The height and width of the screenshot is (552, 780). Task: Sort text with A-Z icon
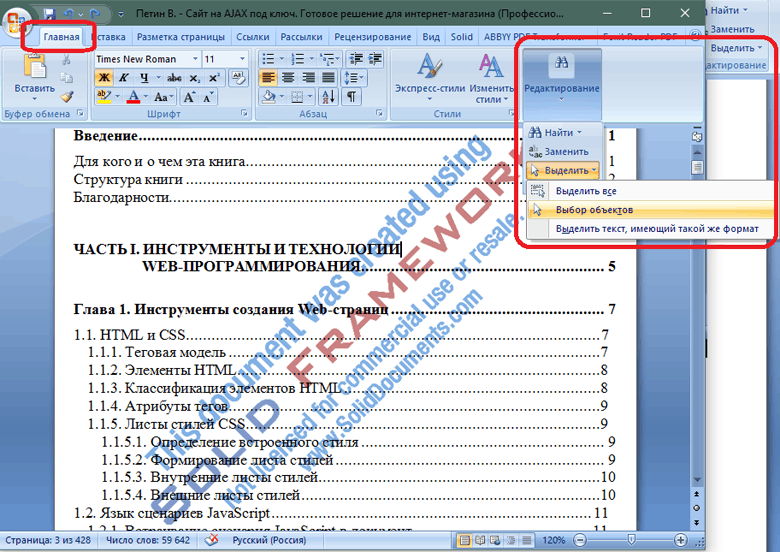click(328, 96)
